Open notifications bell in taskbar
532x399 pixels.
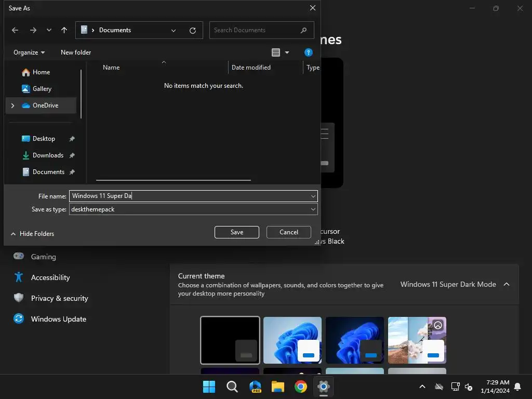click(518, 387)
